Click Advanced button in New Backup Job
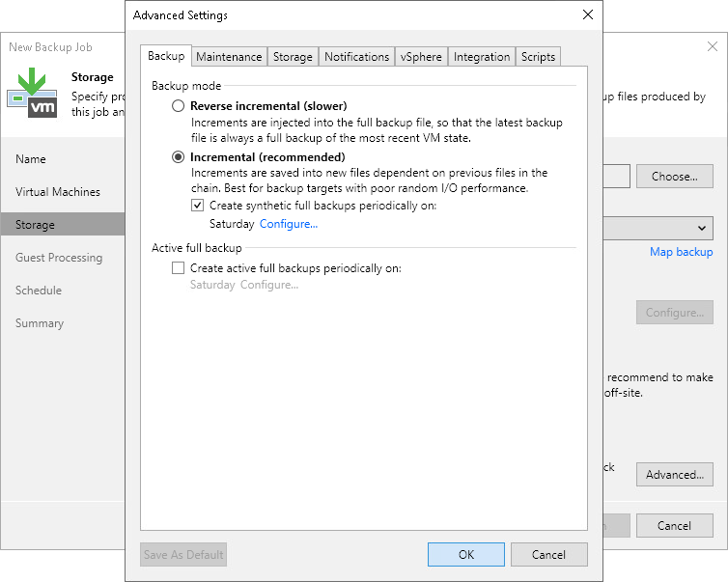This screenshot has width=728, height=582. tap(675, 474)
